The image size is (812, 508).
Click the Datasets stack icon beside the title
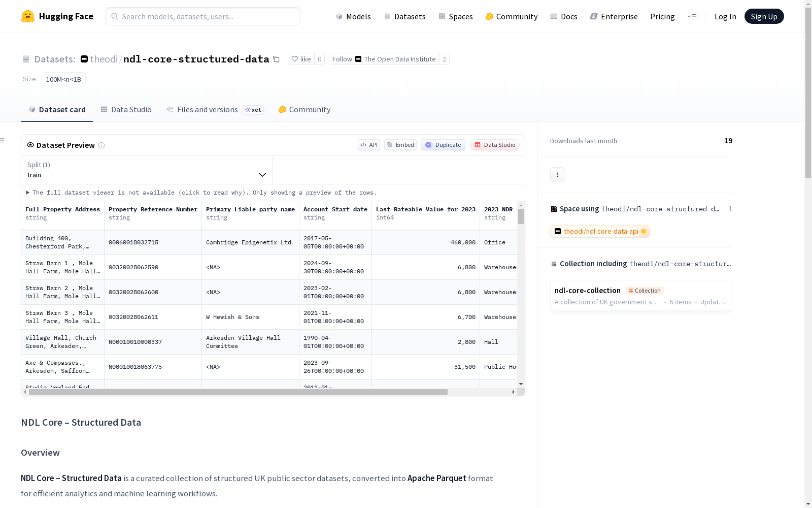tap(26, 59)
